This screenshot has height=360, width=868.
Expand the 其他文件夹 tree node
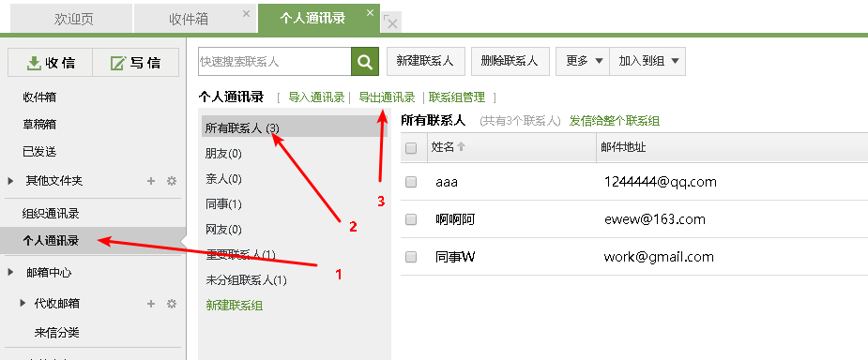point(11,181)
